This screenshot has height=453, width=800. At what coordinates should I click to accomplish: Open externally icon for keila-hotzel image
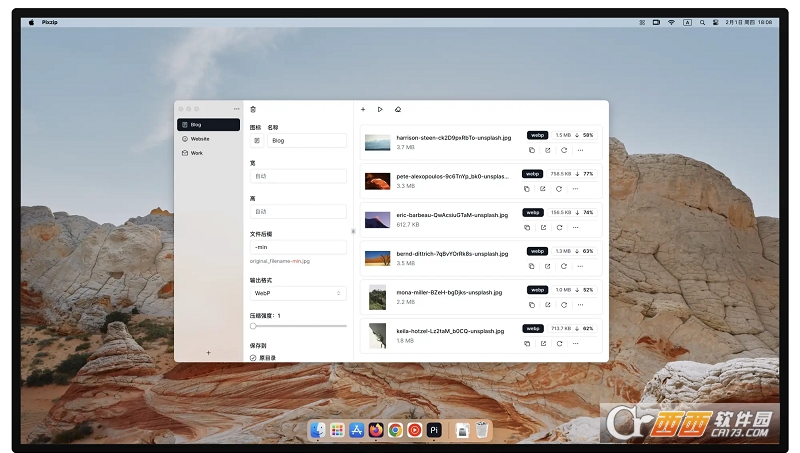(x=543, y=344)
